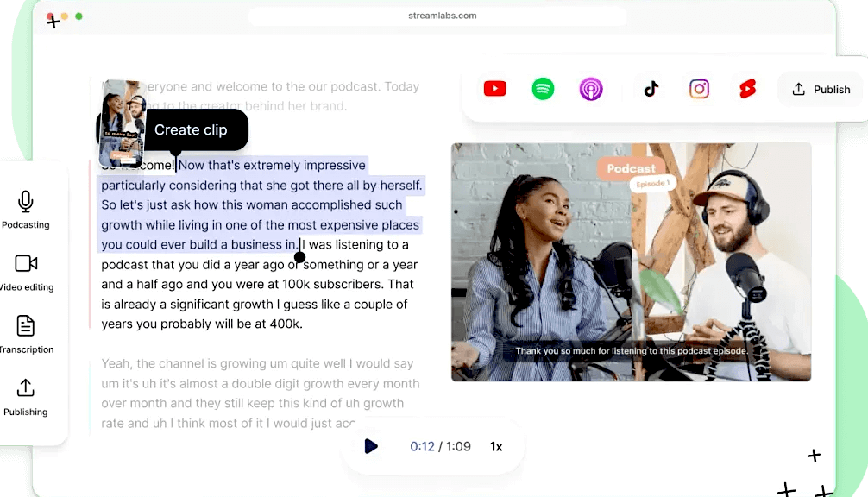Screen dimensions: 868x497
Task: Click the YouTube Shorts icon
Action: pyautogui.click(x=747, y=89)
